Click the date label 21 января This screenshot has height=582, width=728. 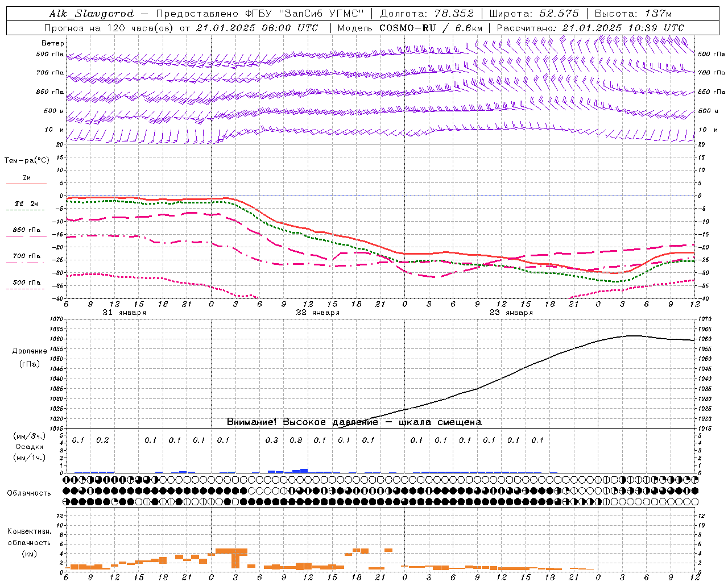click(124, 313)
